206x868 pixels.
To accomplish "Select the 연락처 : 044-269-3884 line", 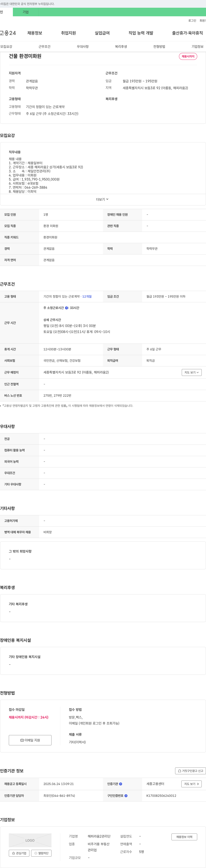I will [28, 187].
